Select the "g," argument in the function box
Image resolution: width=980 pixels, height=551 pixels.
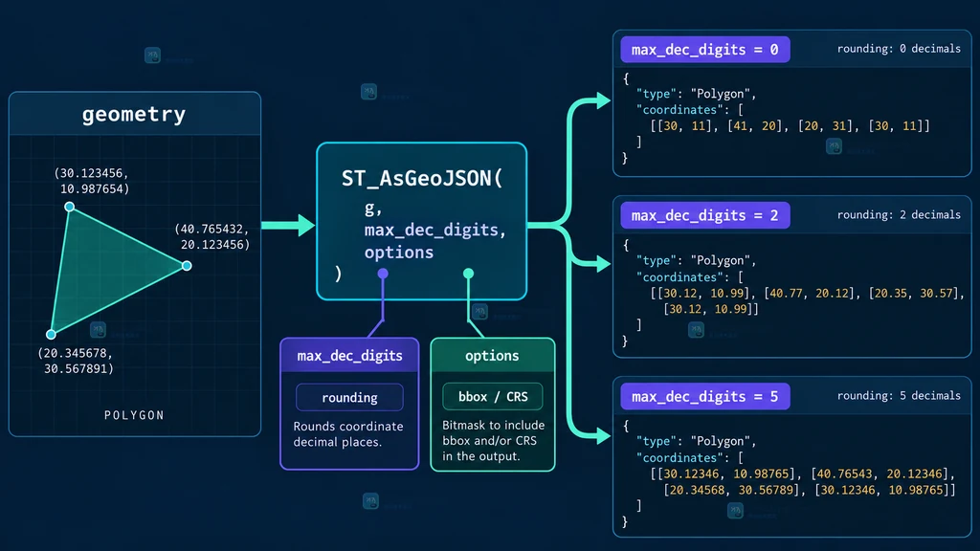[x=373, y=208]
